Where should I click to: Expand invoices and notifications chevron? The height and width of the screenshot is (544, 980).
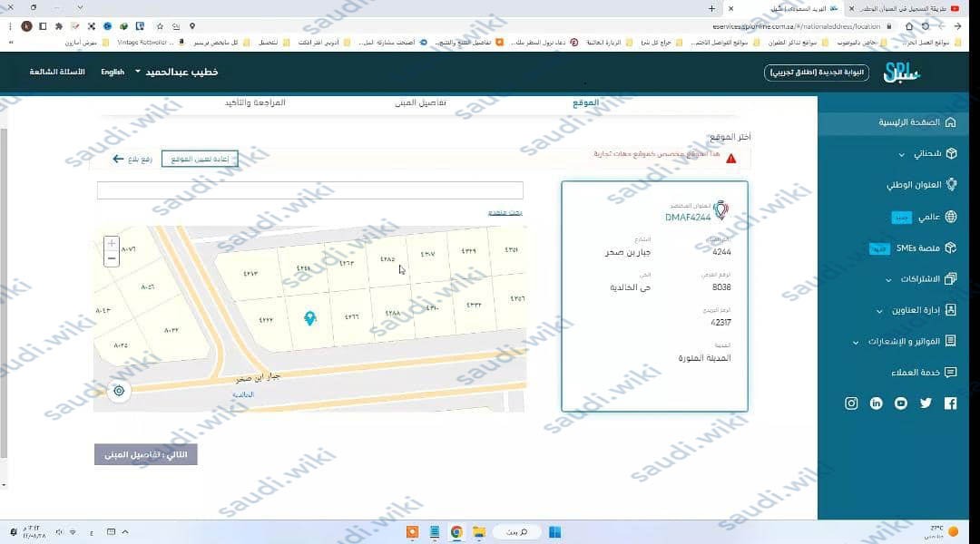click(856, 342)
